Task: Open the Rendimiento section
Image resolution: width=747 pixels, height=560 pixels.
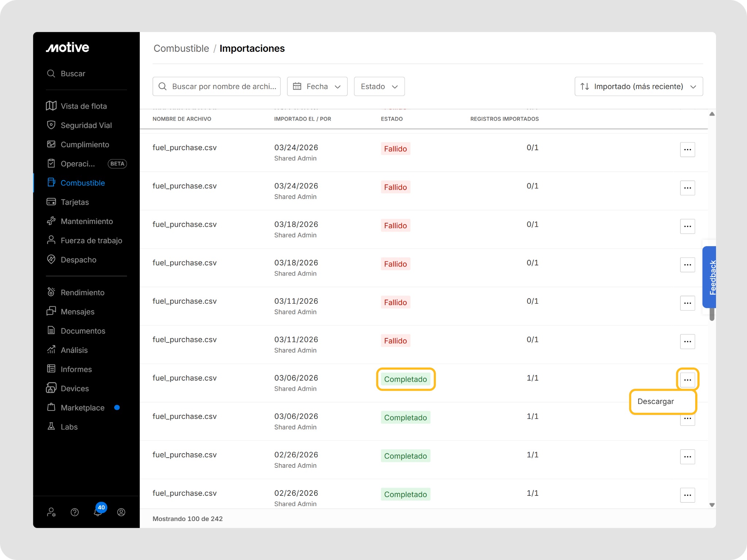Action: tap(76, 292)
